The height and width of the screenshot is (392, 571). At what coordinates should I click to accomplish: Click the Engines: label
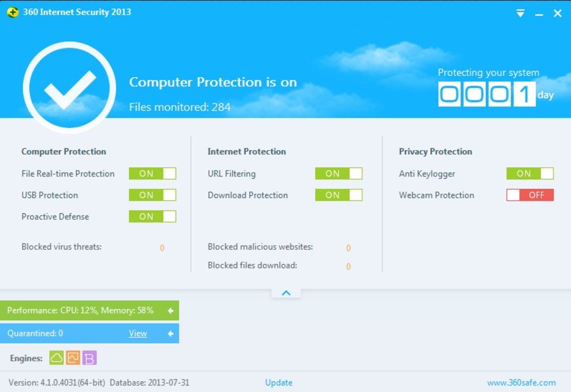tap(26, 358)
